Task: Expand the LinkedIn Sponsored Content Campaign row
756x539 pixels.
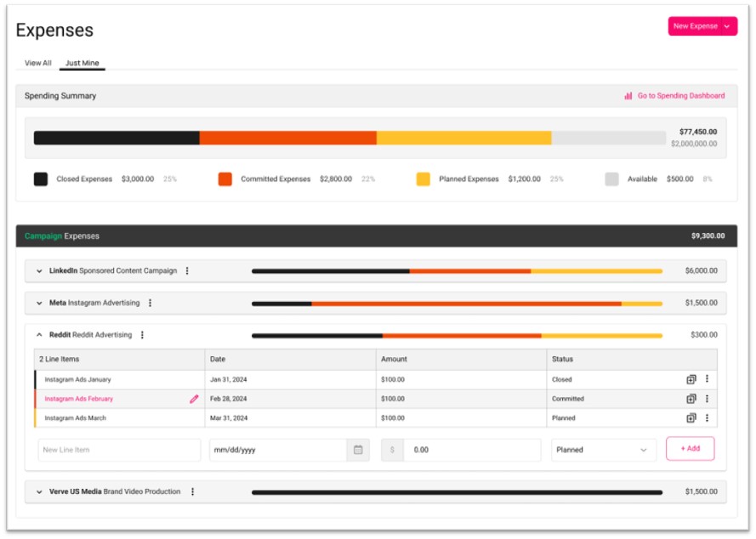Action: tap(39, 271)
